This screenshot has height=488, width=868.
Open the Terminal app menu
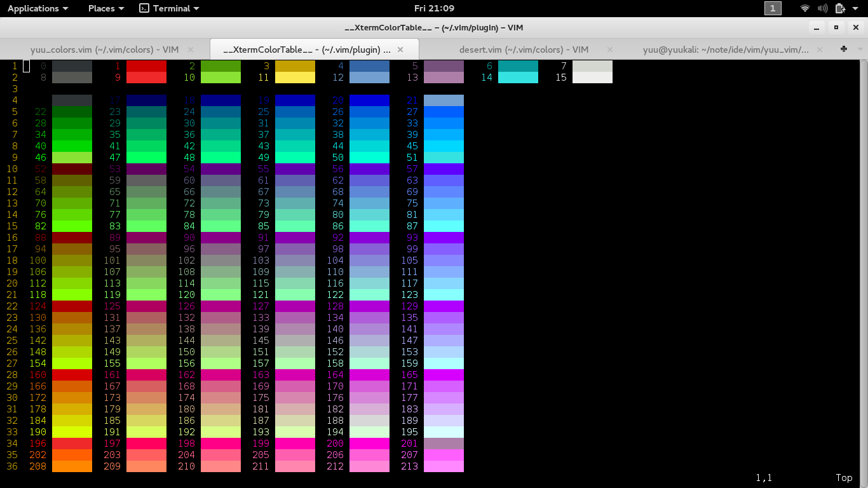click(169, 8)
